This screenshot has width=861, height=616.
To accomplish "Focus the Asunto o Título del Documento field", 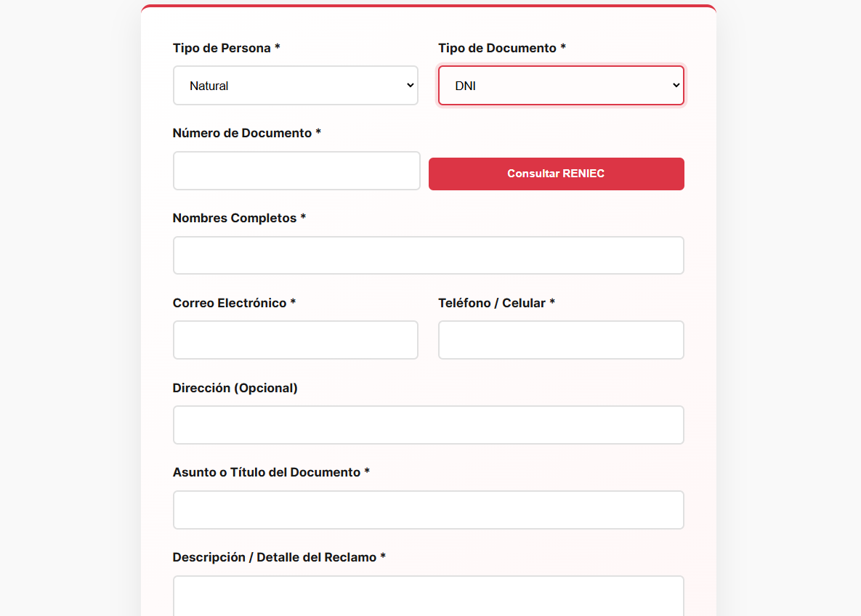I will pos(428,510).
